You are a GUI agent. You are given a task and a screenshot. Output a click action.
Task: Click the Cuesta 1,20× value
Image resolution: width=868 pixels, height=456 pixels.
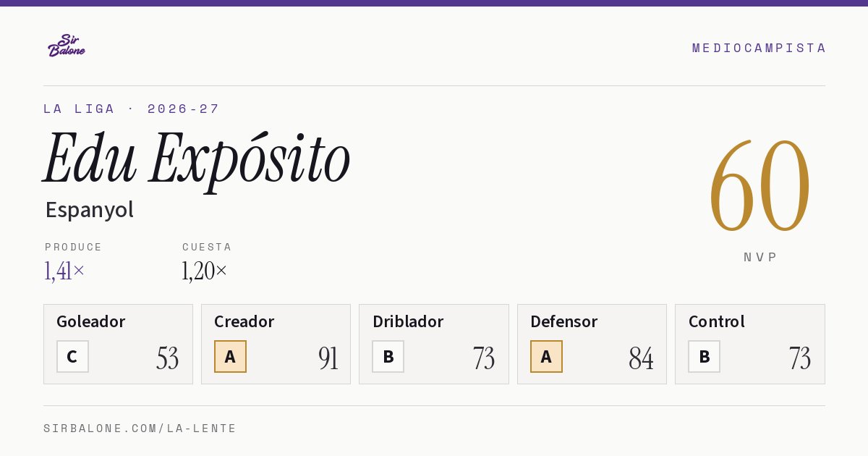pos(205,271)
